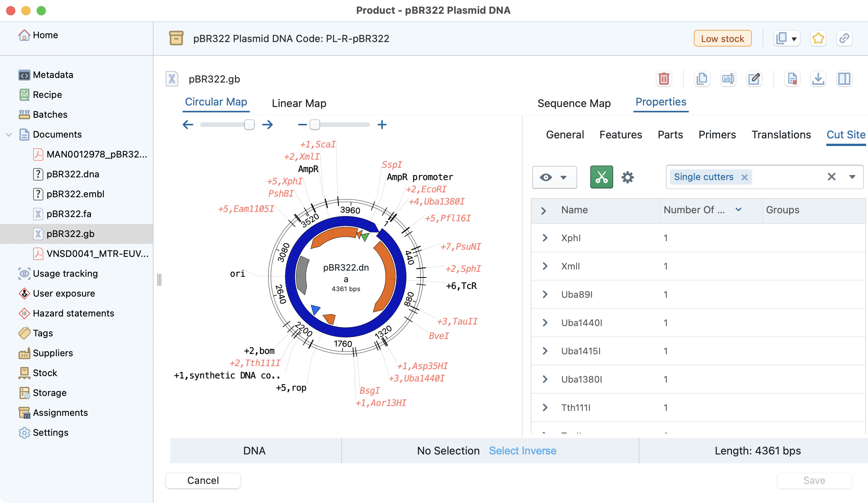The image size is (868, 503).
Task: Expand the XphI enzyme row
Action: [545, 238]
